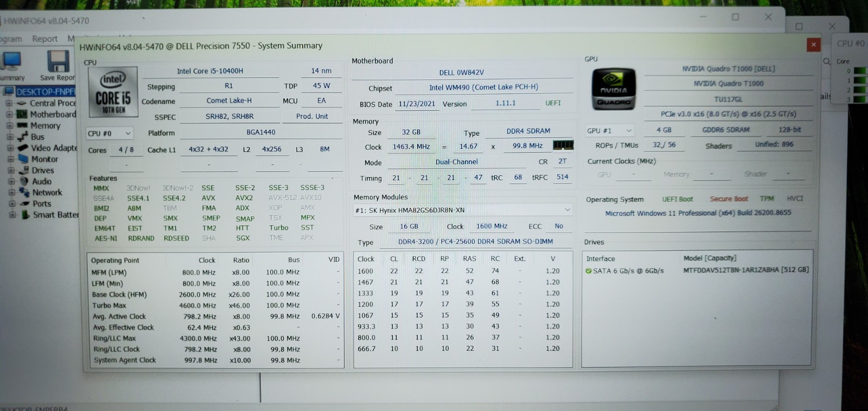Image resolution: width=868 pixels, height=411 pixels.
Task: Click the 666.7 clock row in timing table
Action: [x=462, y=349]
